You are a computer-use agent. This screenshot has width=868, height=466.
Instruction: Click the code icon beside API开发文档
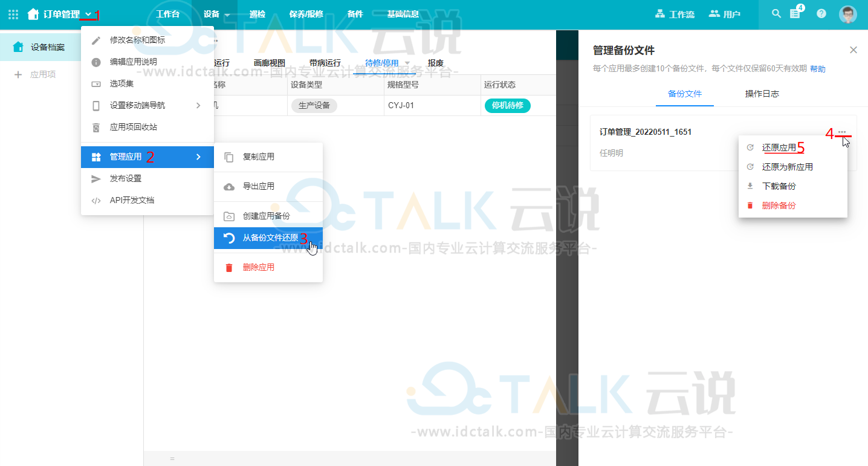coord(96,201)
